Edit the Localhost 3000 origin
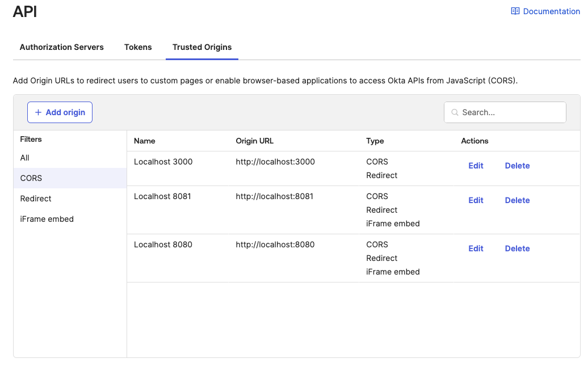The height and width of the screenshot is (371, 588). point(476,166)
